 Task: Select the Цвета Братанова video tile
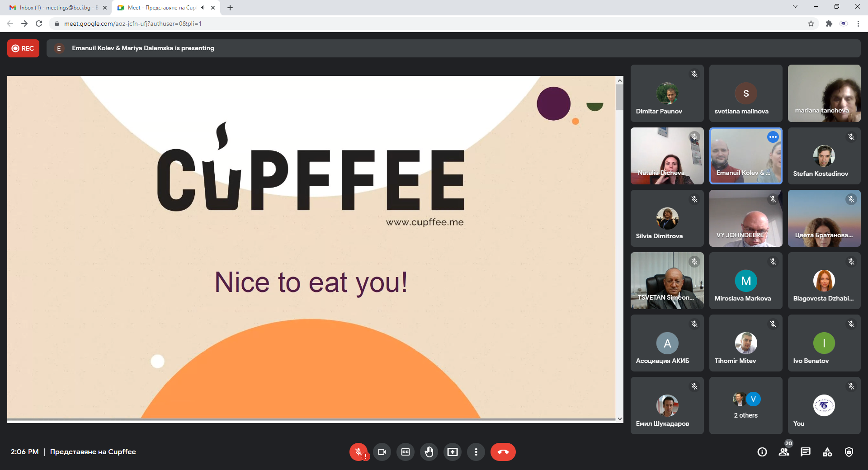[824, 218]
